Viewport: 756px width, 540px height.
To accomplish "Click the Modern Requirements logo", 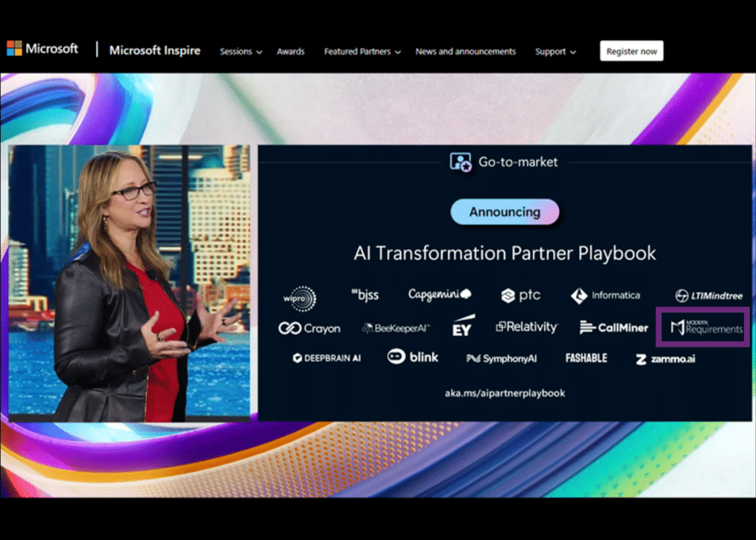I will tap(707, 327).
